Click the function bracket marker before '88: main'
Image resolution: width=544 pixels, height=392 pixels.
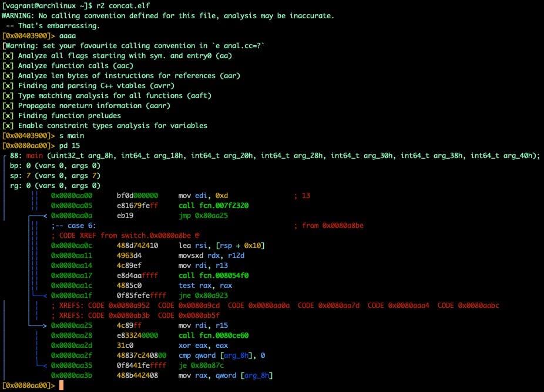(5, 156)
